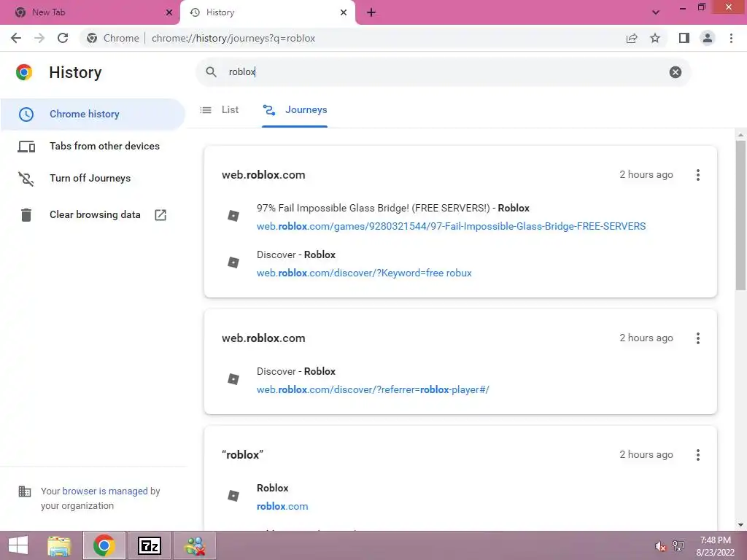Switch to the New Tab tab
Image resolution: width=747 pixels, height=560 pixels.
pos(89,12)
